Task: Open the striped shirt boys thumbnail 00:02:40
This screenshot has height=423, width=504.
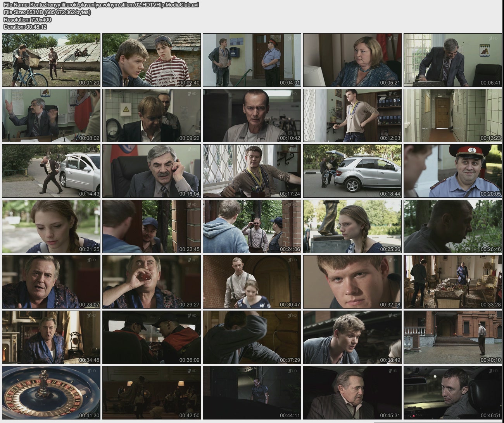Action: click(x=152, y=60)
